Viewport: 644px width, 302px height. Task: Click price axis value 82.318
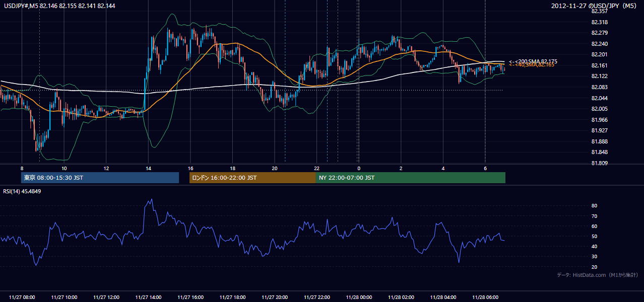600,22
